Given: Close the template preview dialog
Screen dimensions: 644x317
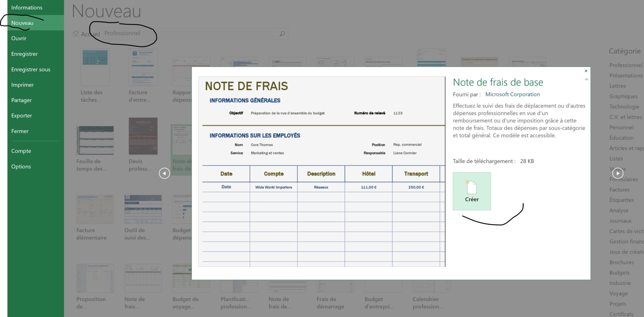Looking at the screenshot, I should point(586,71).
